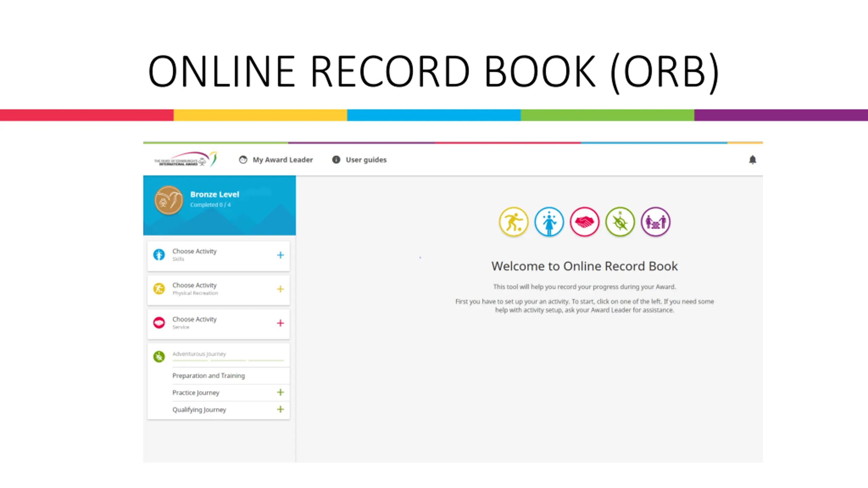Click the large blue Skills circle icon
868x488 pixels.
549,222
